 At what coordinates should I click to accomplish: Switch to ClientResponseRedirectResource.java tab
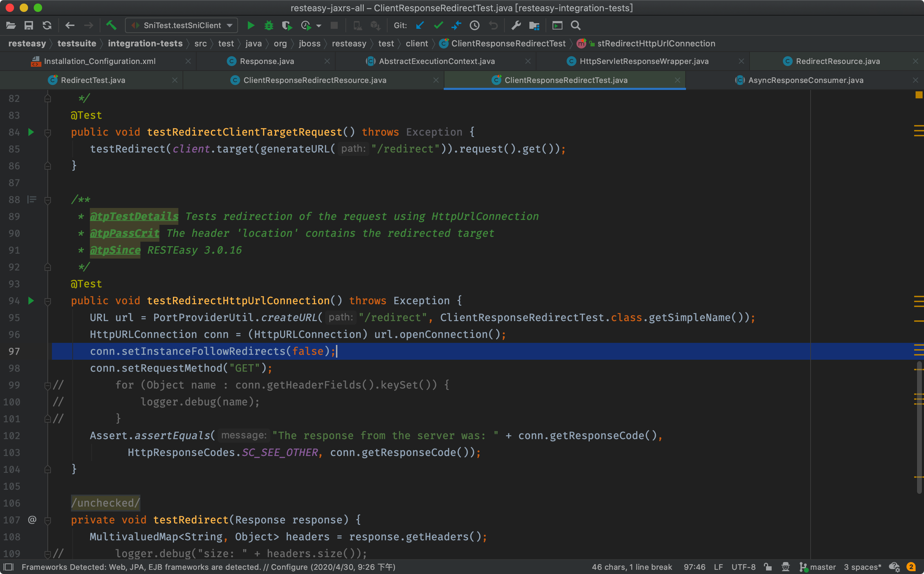point(315,80)
